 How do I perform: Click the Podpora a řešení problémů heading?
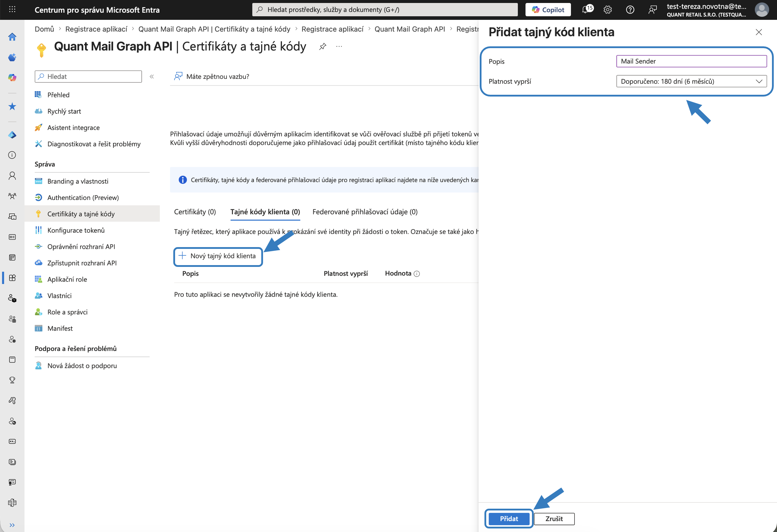(x=76, y=349)
